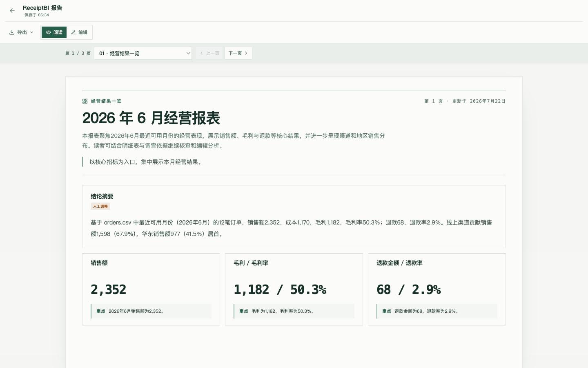Select the value 1,182 / 50.3%
This screenshot has width=588, height=368.
pos(280,289)
